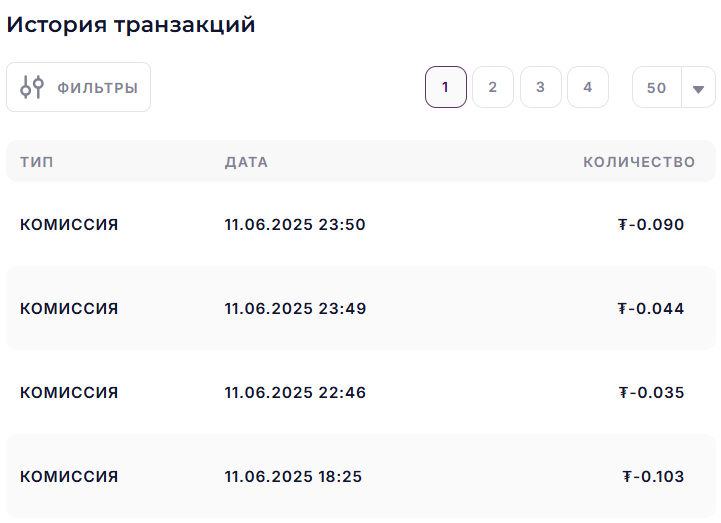The image size is (721, 523).
Task: Switch to page 2 of transactions
Action: 493,87
